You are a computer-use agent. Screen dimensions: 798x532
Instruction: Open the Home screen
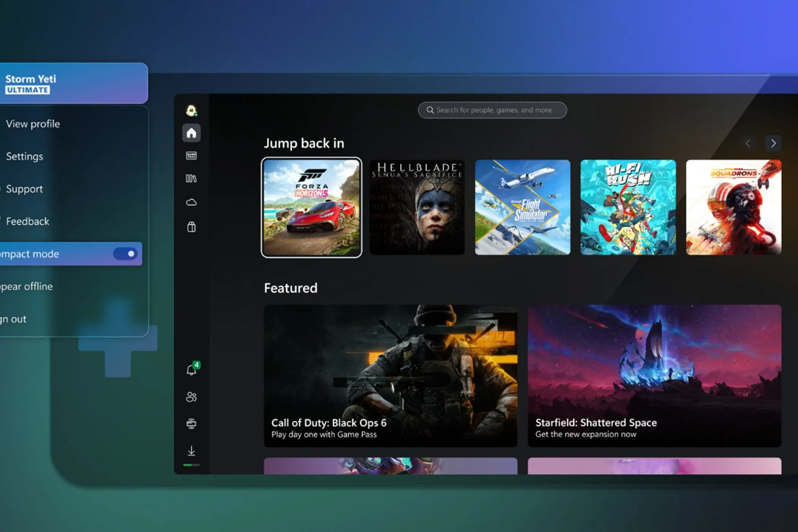click(x=191, y=133)
